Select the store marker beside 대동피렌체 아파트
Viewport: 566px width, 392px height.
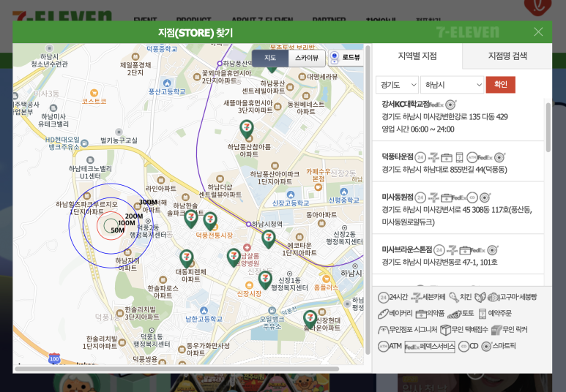[x=186, y=258]
